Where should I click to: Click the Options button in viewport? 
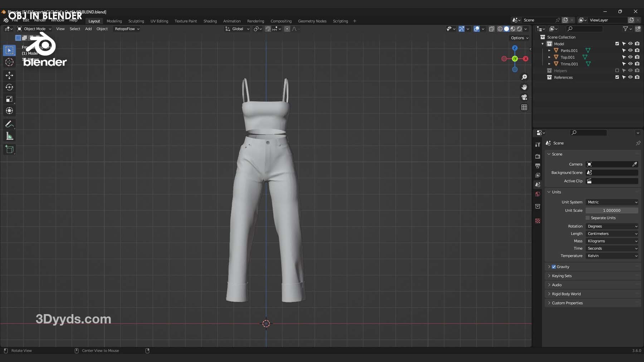(519, 38)
